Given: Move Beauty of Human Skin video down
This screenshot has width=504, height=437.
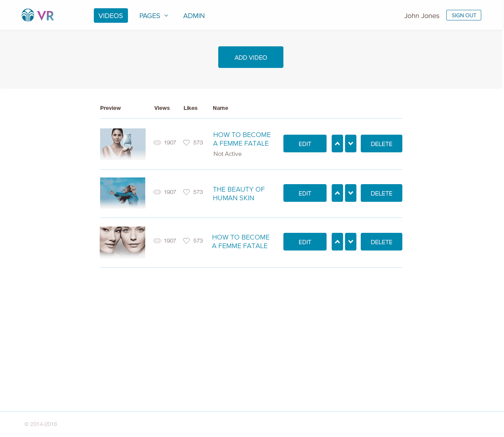Looking at the screenshot, I should (351, 193).
